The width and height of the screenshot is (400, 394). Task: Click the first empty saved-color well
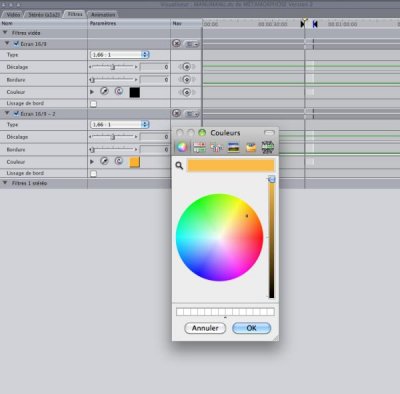[x=180, y=312]
